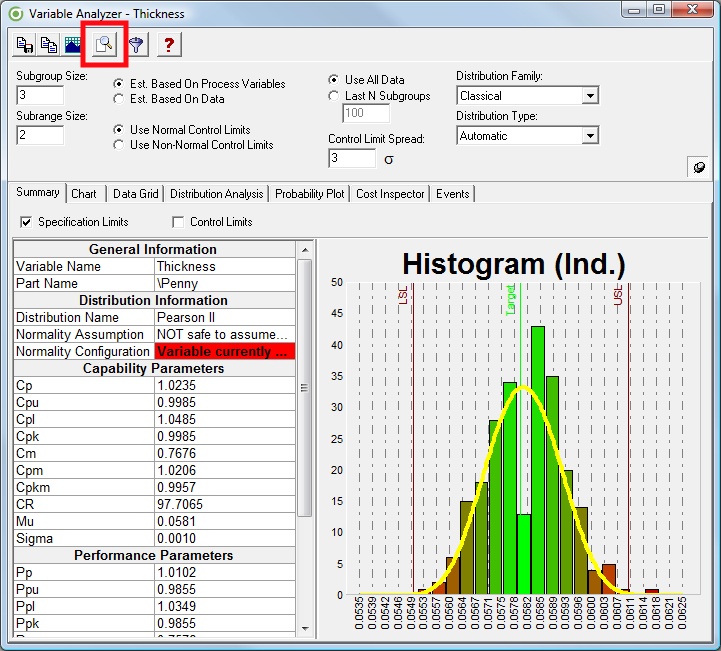Click the save report toolbar icon
This screenshot has width=721, height=651.
click(24, 45)
